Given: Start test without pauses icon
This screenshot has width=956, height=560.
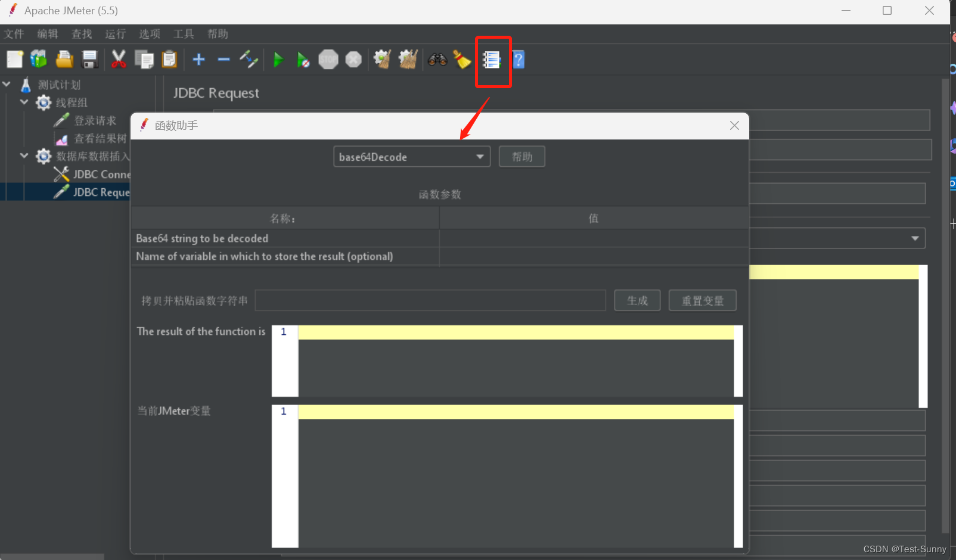Looking at the screenshot, I should point(303,60).
